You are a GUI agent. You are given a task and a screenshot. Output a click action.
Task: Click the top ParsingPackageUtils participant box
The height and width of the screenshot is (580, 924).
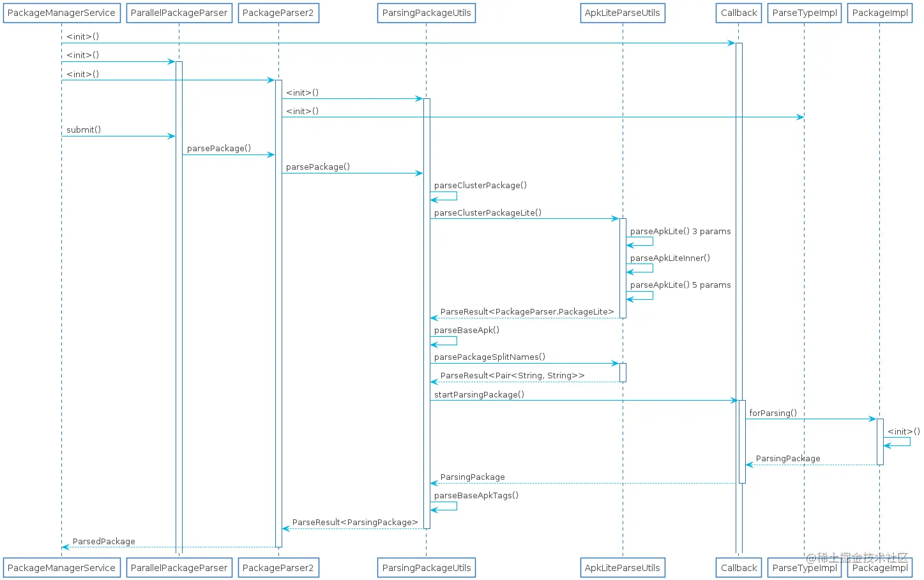pos(427,13)
